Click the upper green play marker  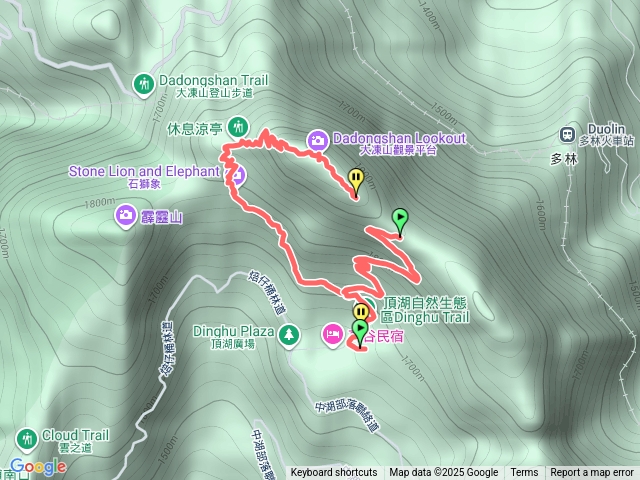coord(400,220)
